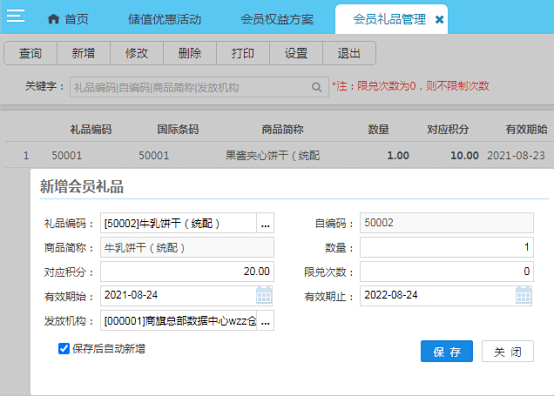
Task: Open the calendar picker for 有效期始
Action: pos(264,295)
